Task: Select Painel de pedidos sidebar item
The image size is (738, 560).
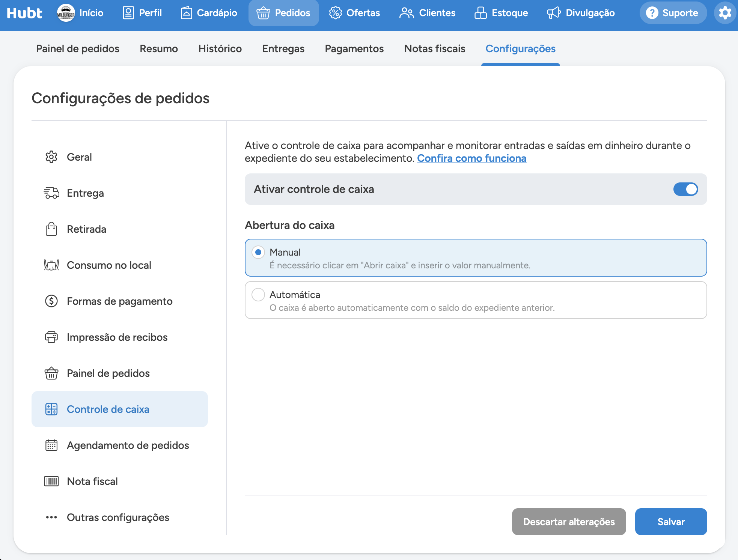Action: point(120,373)
